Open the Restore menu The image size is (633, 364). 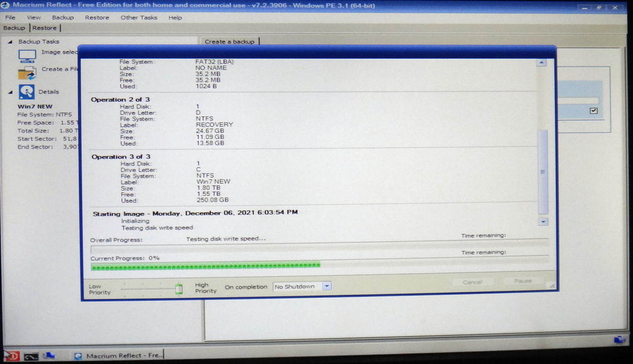coord(97,17)
